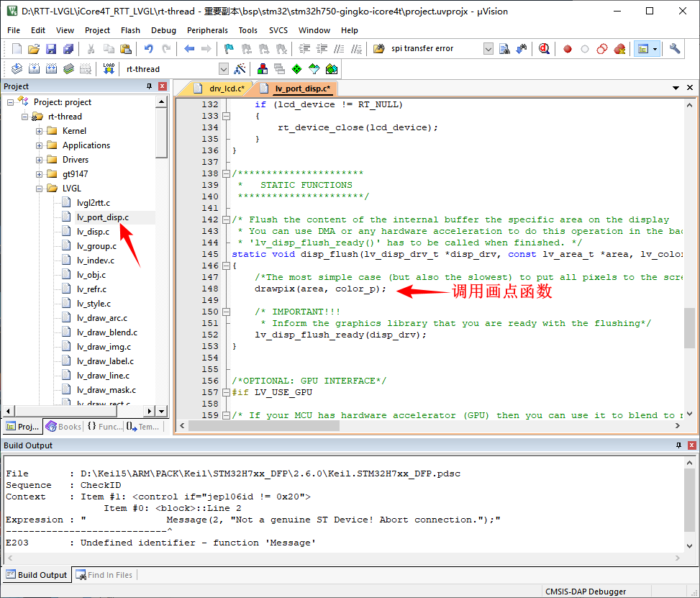Select lv_disp.c in the project tree
Screen dimensions: 700x598
point(93,232)
